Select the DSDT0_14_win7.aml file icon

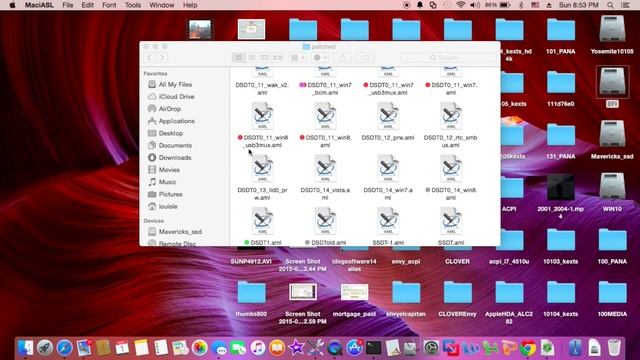(388, 168)
